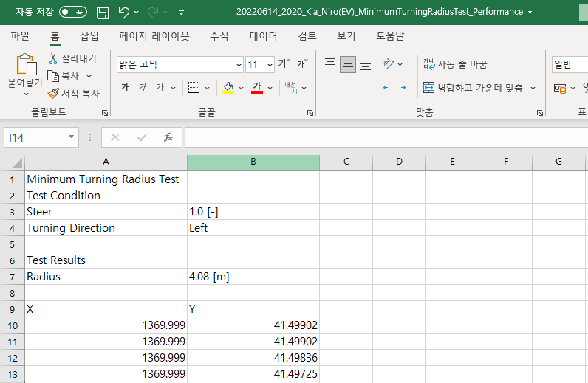Select cell B7 containing 4.08 [m]
This screenshot has width=588, height=383.
click(253, 277)
